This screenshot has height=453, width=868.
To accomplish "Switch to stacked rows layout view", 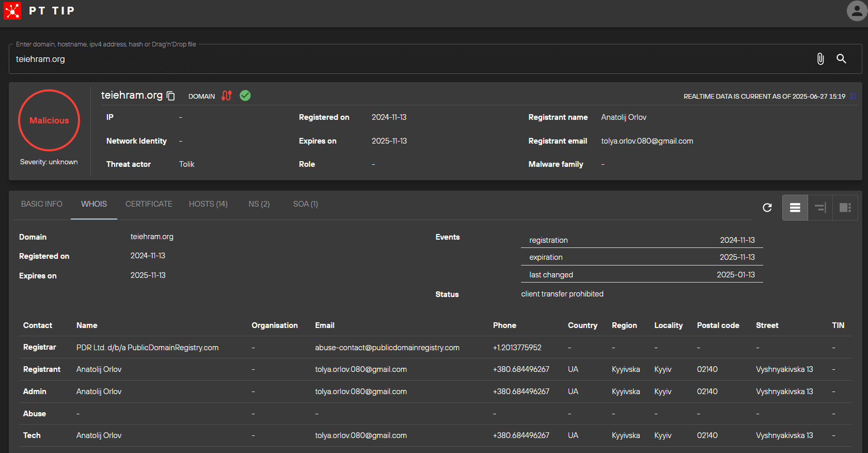I will 795,208.
